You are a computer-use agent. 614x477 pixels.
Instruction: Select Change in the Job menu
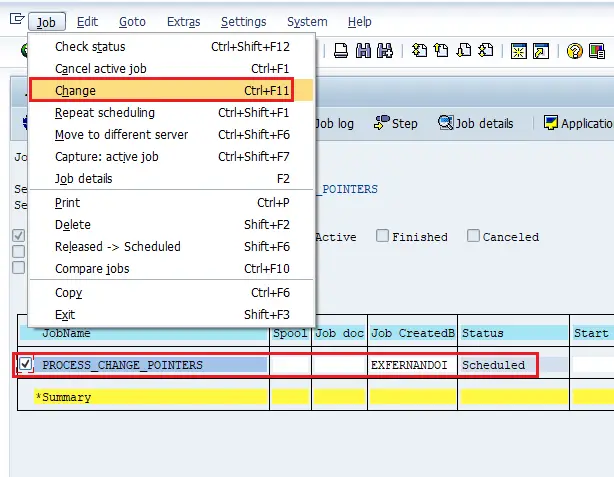coord(172,90)
